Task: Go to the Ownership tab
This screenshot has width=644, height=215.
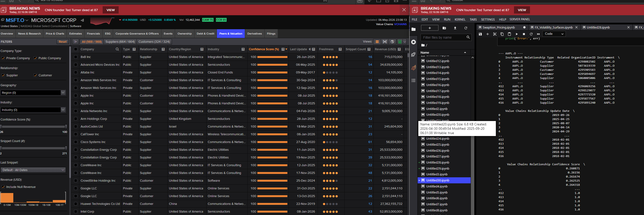Action: click(184, 34)
